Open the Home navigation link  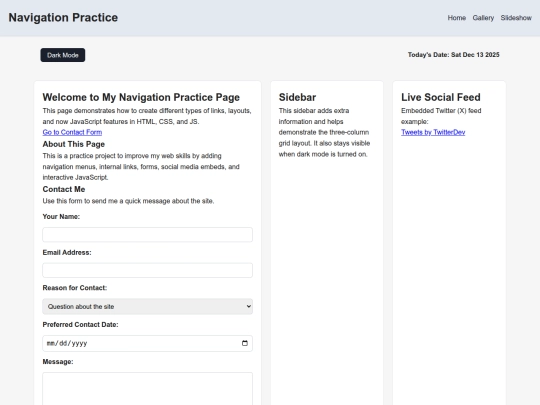pos(457,18)
